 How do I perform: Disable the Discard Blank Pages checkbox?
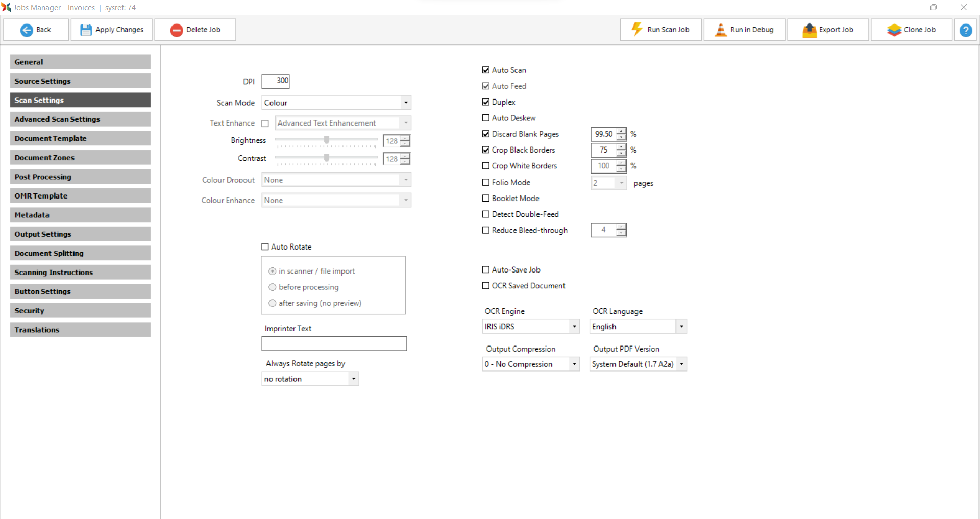(x=486, y=134)
